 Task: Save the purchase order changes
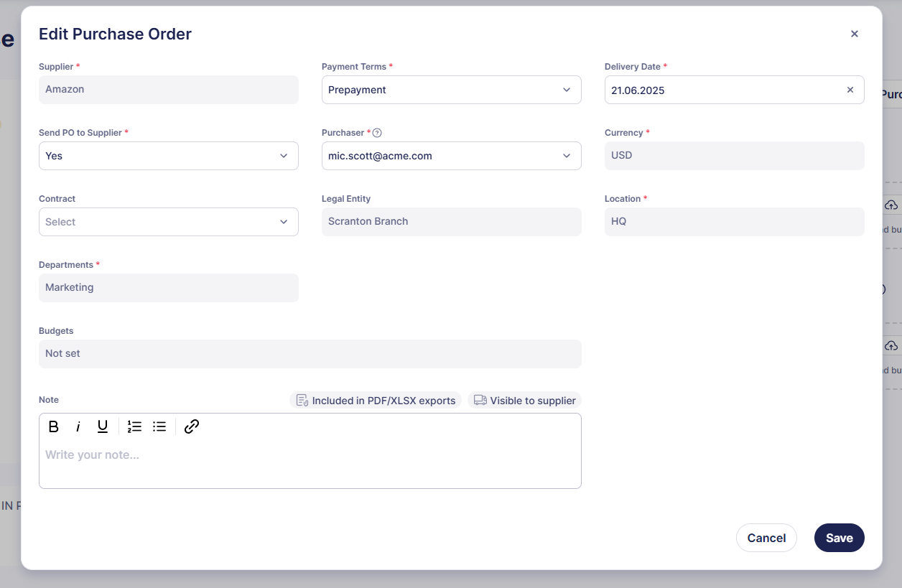839,538
